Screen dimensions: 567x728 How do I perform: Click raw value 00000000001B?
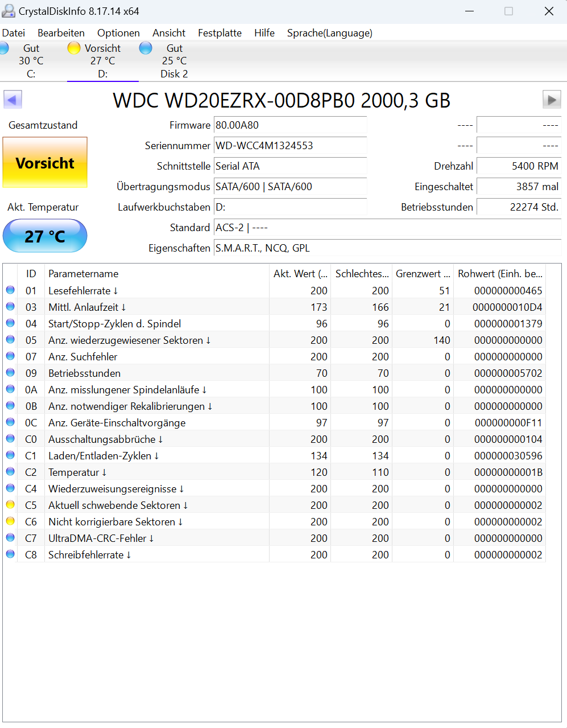tap(508, 472)
